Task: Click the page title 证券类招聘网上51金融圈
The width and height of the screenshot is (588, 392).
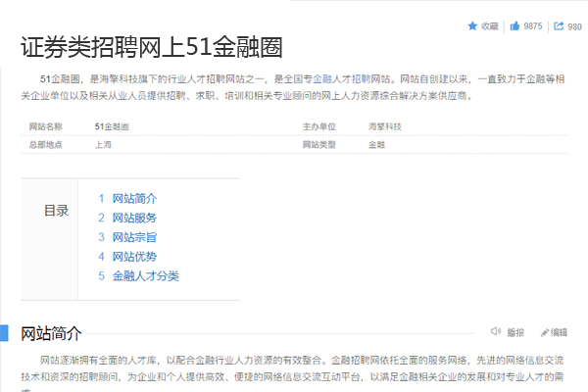Action: click(x=152, y=48)
